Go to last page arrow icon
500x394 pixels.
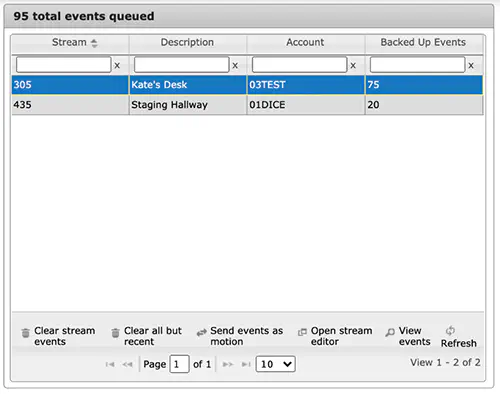coord(246,364)
